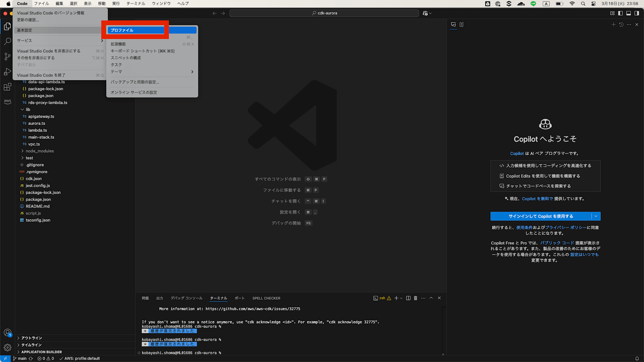Synchronize changes in the status bar

click(31, 358)
